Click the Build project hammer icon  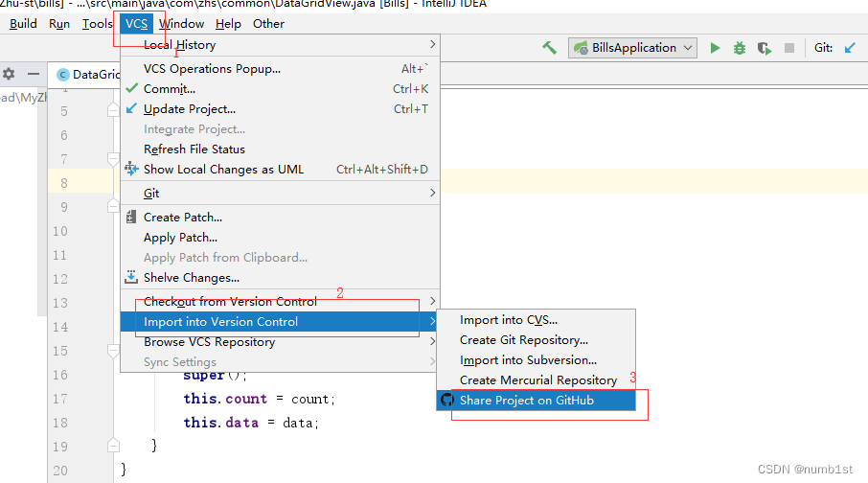[549, 48]
